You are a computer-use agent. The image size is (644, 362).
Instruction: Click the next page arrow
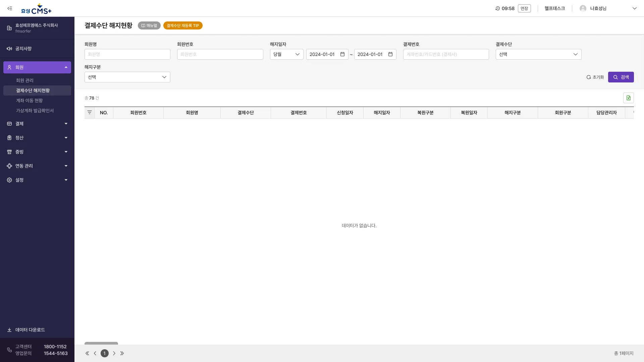click(x=114, y=353)
